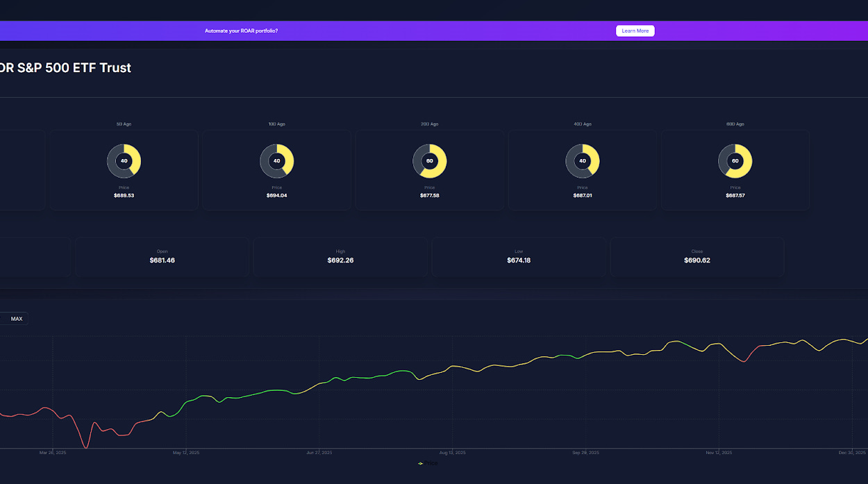The height and width of the screenshot is (484, 868).
Task: Click the donut gauge above price $694.04
Action: point(277,160)
